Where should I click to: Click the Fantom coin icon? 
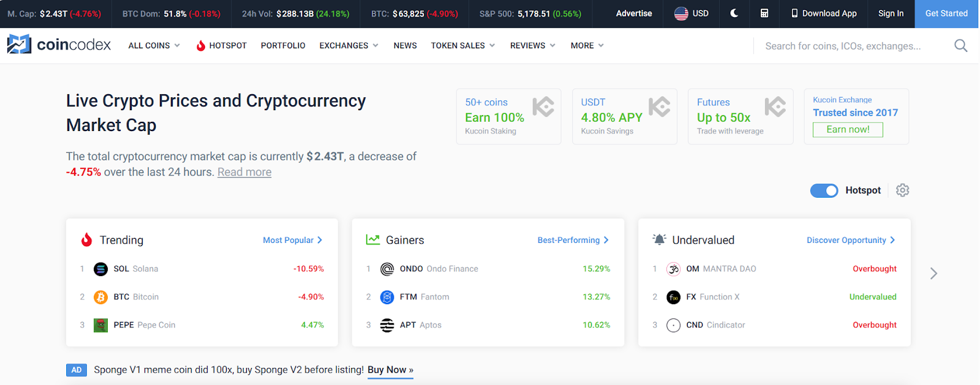click(387, 297)
